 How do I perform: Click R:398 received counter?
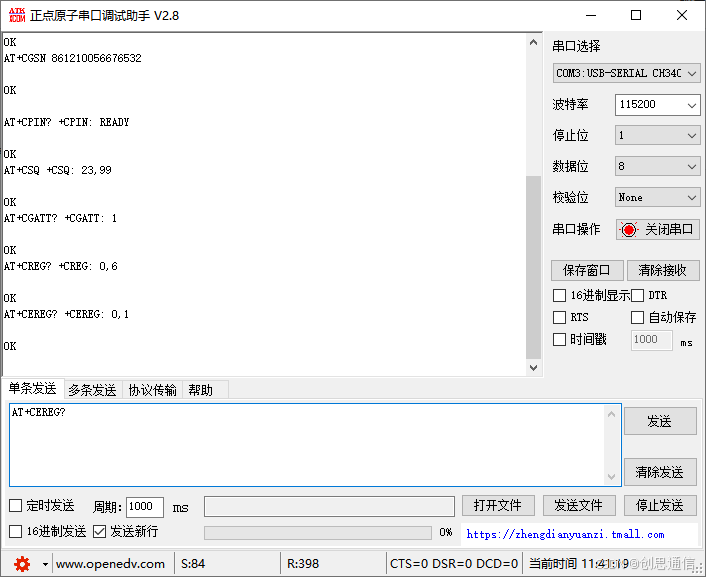[x=303, y=564]
